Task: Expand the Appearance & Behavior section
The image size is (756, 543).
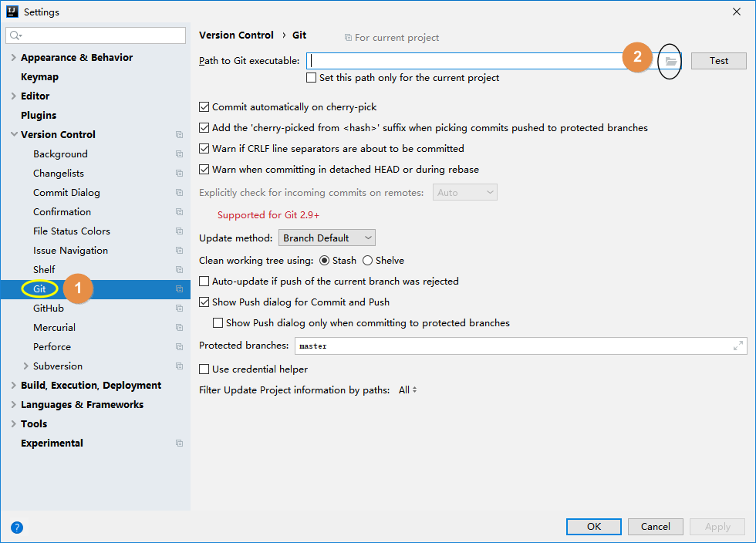Action: point(13,58)
